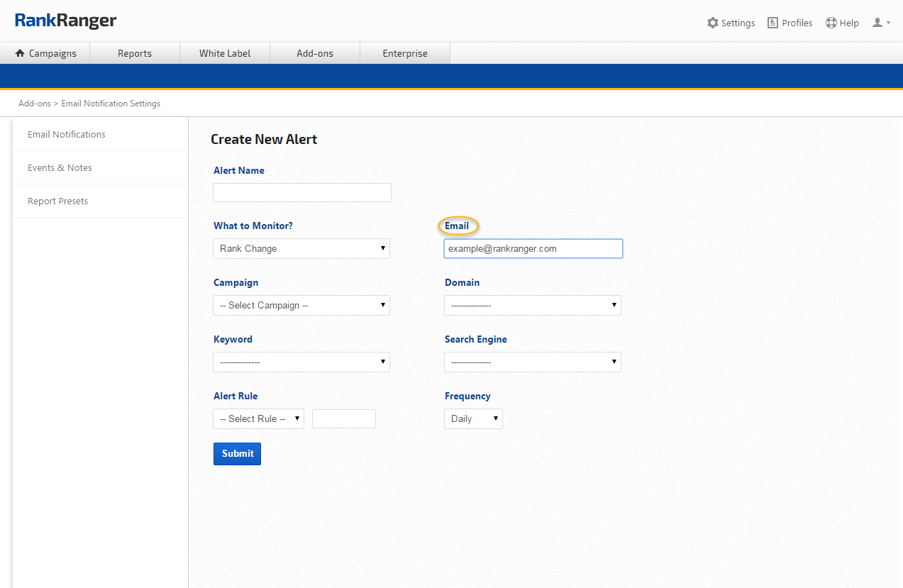Image resolution: width=903 pixels, height=588 pixels.
Task: Click into the Alert Name field
Action: point(301,192)
